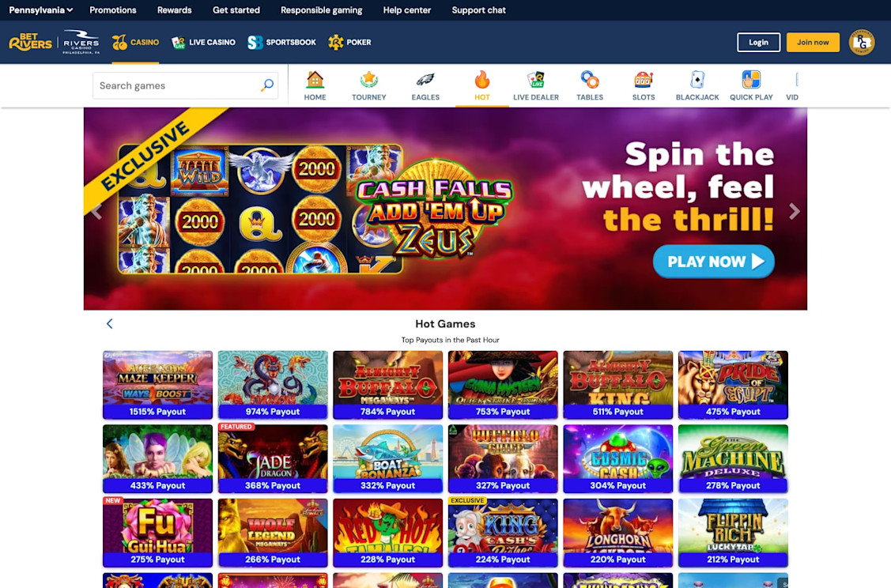The image size is (891, 588).
Task: Expand the Pennsylvania state dropdown
Action: click(x=41, y=10)
